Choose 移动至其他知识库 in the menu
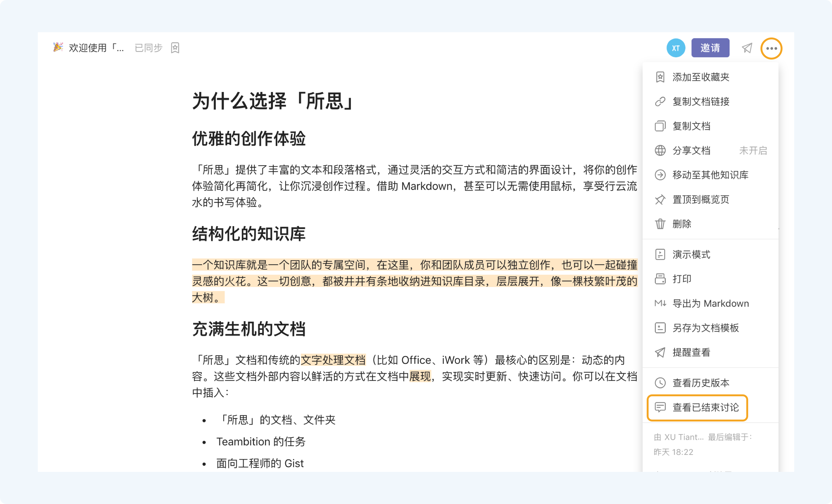Screen dimensions: 832x504 (710, 175)
